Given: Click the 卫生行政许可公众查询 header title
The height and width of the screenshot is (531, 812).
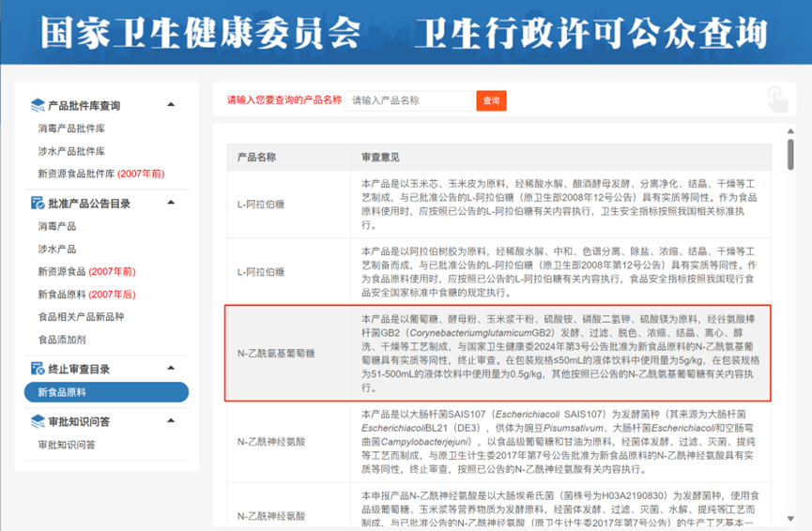Looking at the screenshot, I should coord(590,33).
